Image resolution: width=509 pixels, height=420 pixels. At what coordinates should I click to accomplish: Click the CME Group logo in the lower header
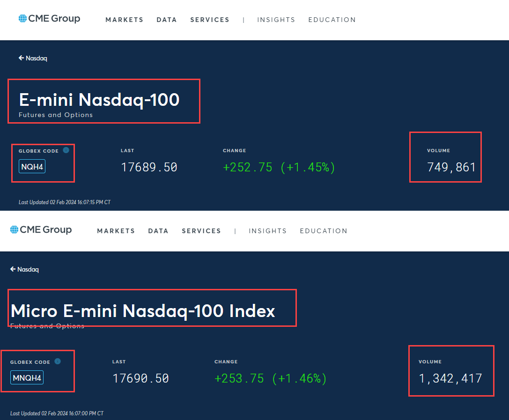click(41, 229)
